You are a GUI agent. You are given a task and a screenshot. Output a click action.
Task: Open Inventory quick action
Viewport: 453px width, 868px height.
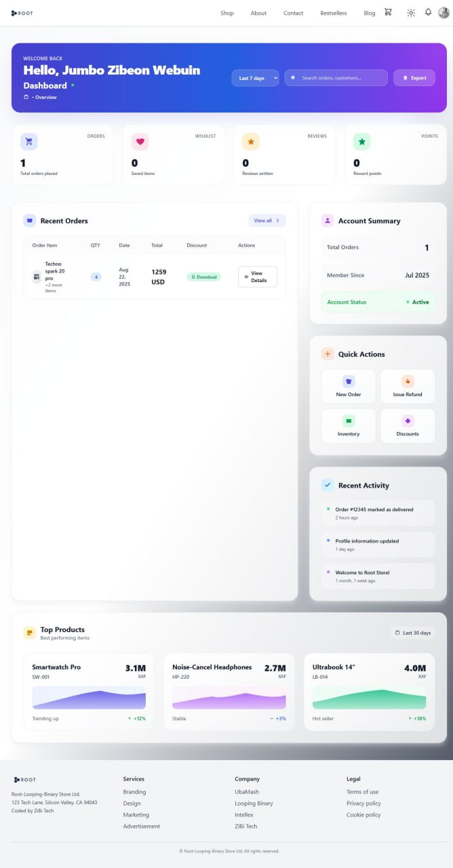(x=349, y=426)
